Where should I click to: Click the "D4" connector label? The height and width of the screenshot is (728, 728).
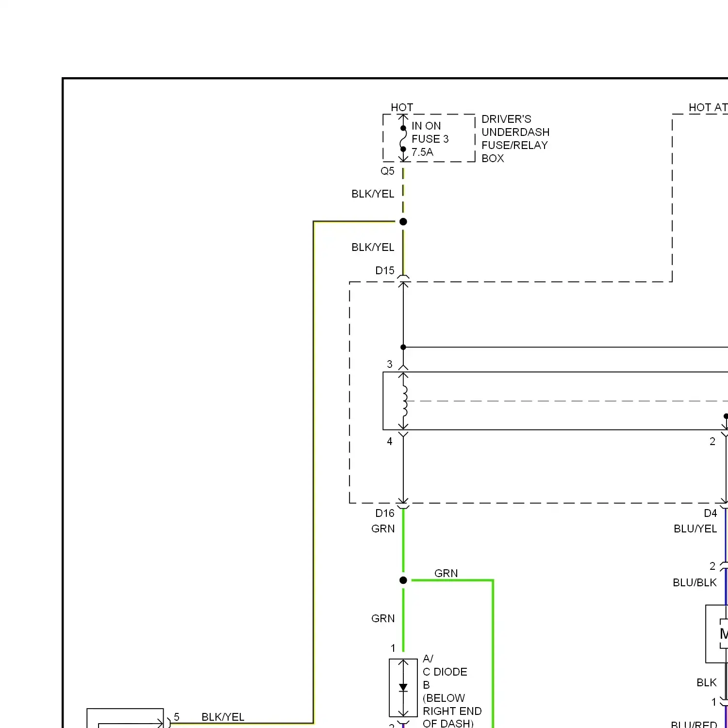click(711, 513)
